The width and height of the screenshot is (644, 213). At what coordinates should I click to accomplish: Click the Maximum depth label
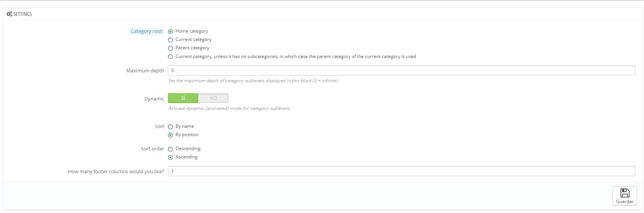click(145, 71)
